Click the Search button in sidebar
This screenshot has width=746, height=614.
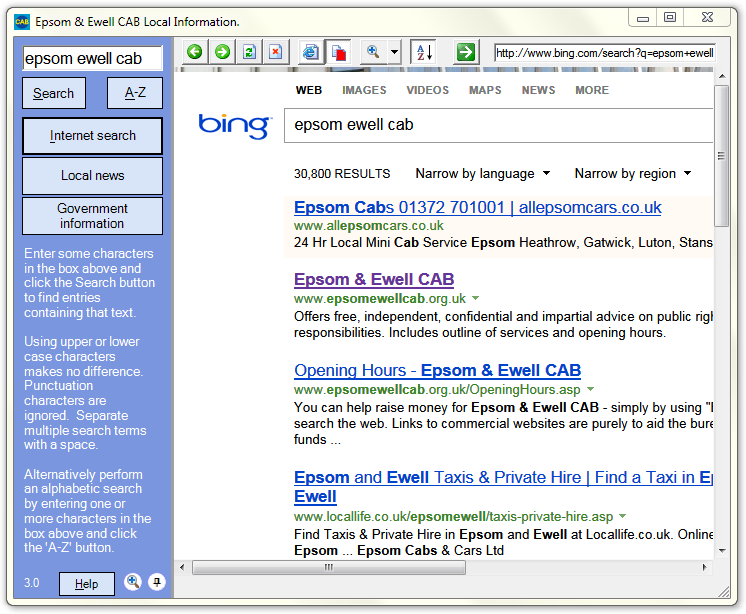54,93
